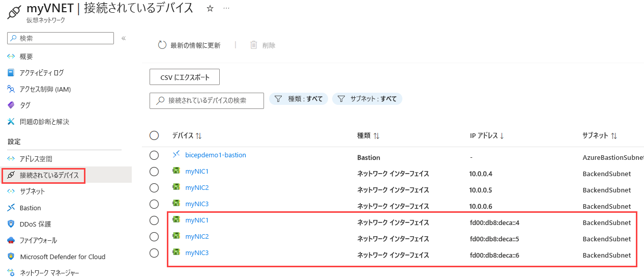Sort the table by the 種類 column

tap(369, 135)
